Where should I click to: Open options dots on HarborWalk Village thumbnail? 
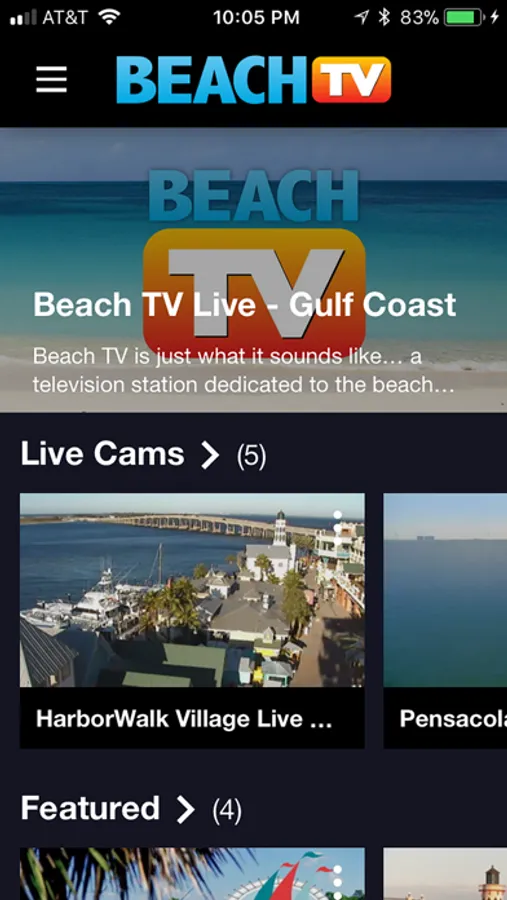pyautogui.click(x=338, y=527)
